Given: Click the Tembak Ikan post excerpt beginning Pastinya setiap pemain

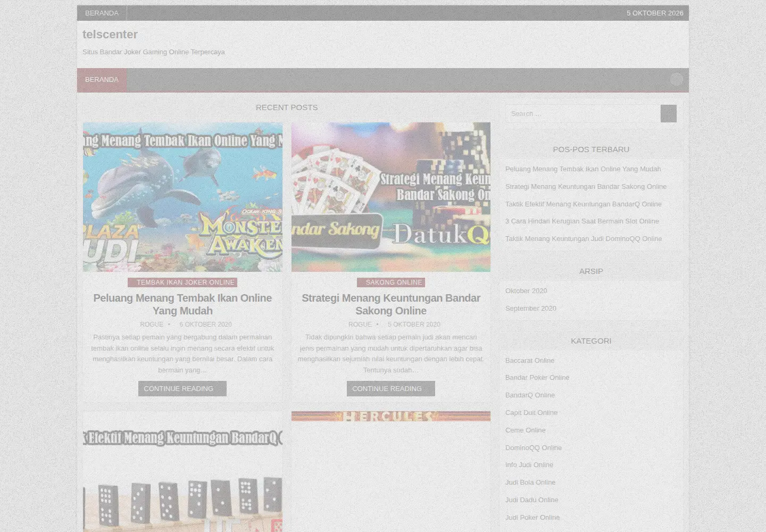Looking at the screenshot, I should [182, 353].
